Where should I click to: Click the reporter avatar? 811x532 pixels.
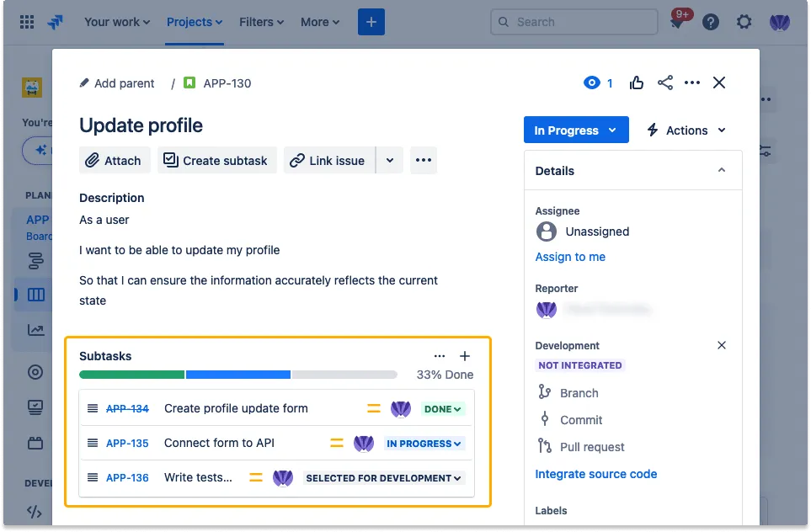coord(547,310)
